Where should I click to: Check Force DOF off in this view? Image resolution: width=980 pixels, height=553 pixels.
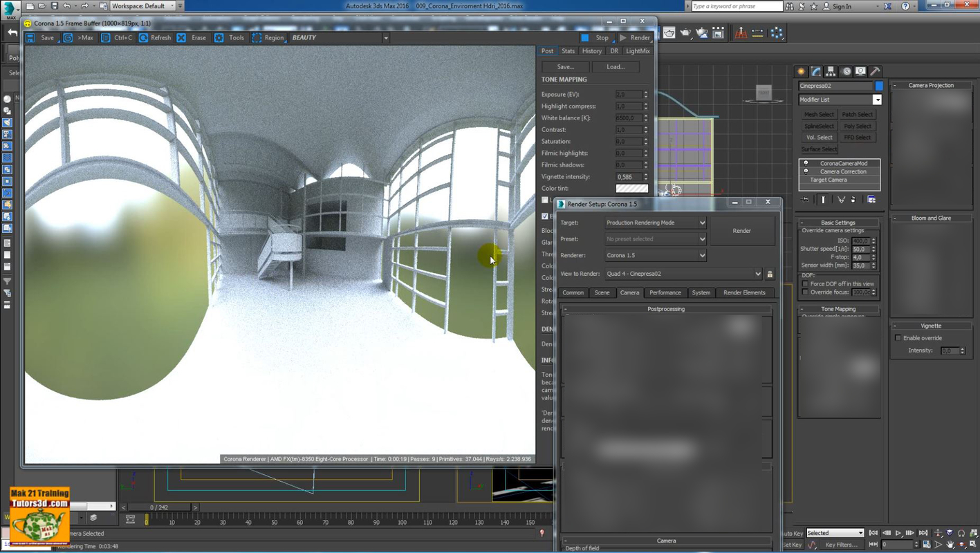tap(805, 283)
